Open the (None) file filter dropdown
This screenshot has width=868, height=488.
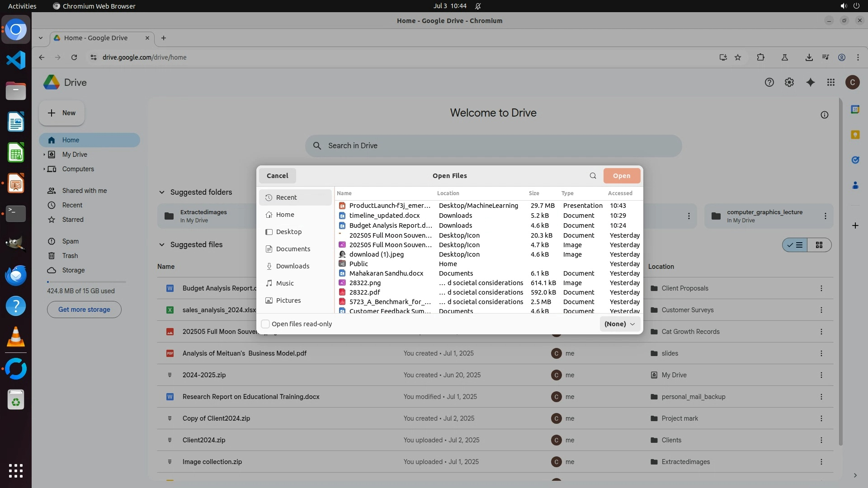click(x=620, y=324)
